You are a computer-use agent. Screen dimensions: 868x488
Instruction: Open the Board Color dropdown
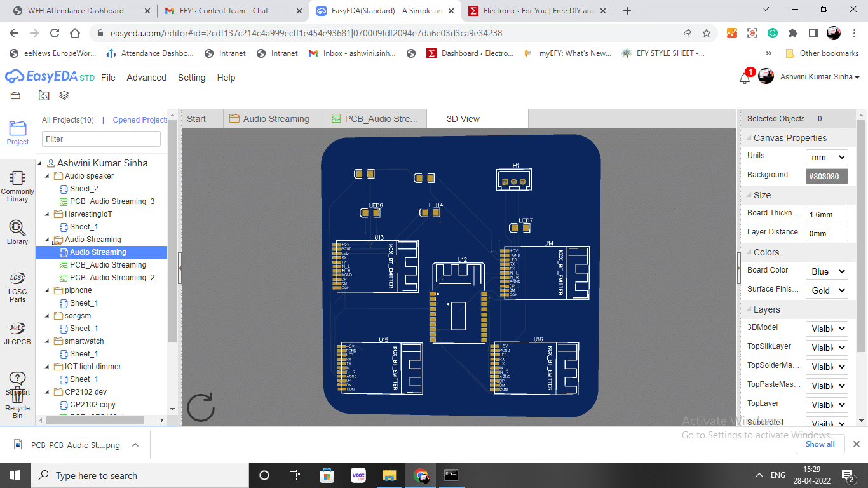(826, 271)
